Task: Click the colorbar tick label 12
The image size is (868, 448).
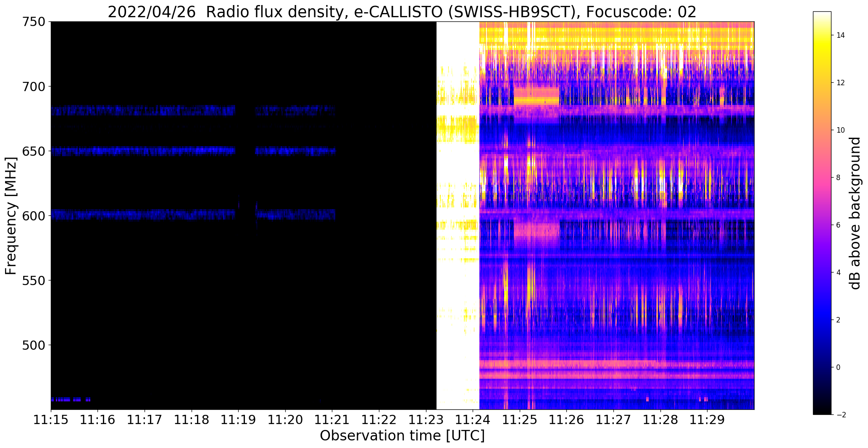Action: [841, 83]
